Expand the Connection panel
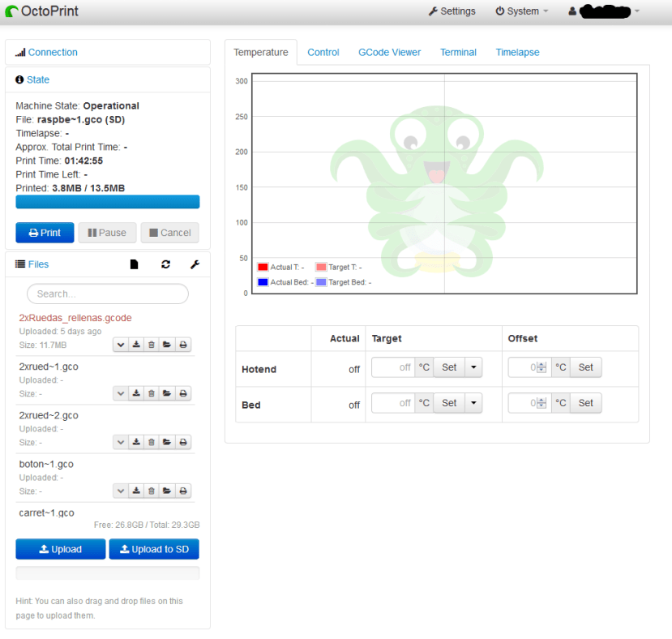 coord(53,53)
